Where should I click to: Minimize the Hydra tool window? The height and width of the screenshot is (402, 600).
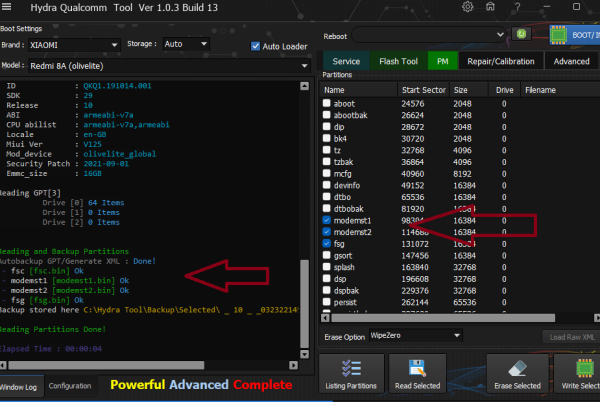pyautogui.click(x=546, y=7)
